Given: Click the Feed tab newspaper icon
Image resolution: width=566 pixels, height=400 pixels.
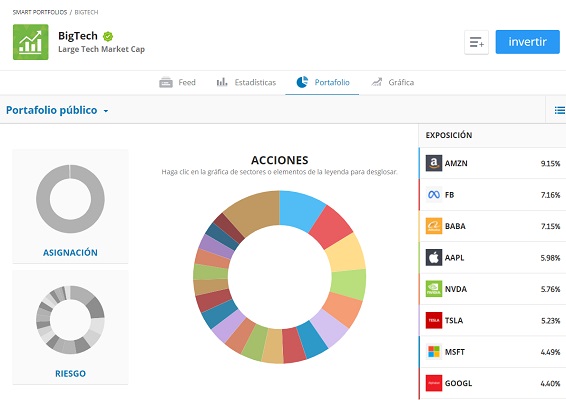Looking at the screenshot, I should (166, 82).
